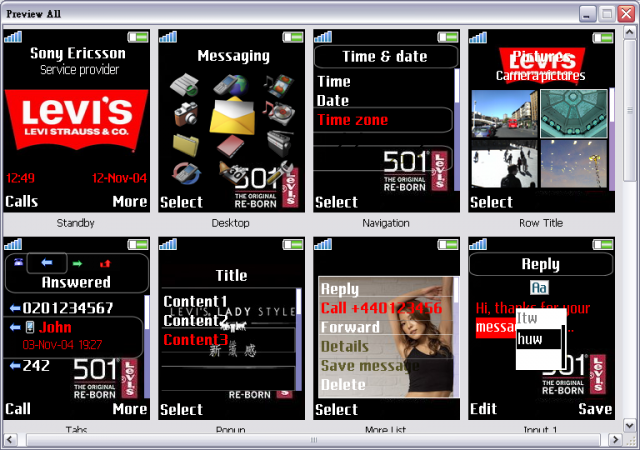The image size is (640, 450).
Task: Click the Edit softkey in Input 1 preview
Action: pyautogui.click(x=484, y=409)
